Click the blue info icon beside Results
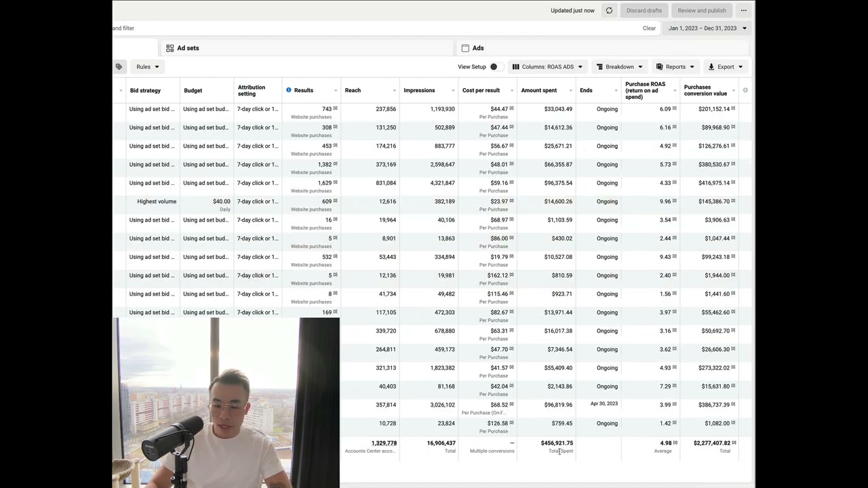The image size is (868, 488). pyautogui.click(x=288, y=90)
